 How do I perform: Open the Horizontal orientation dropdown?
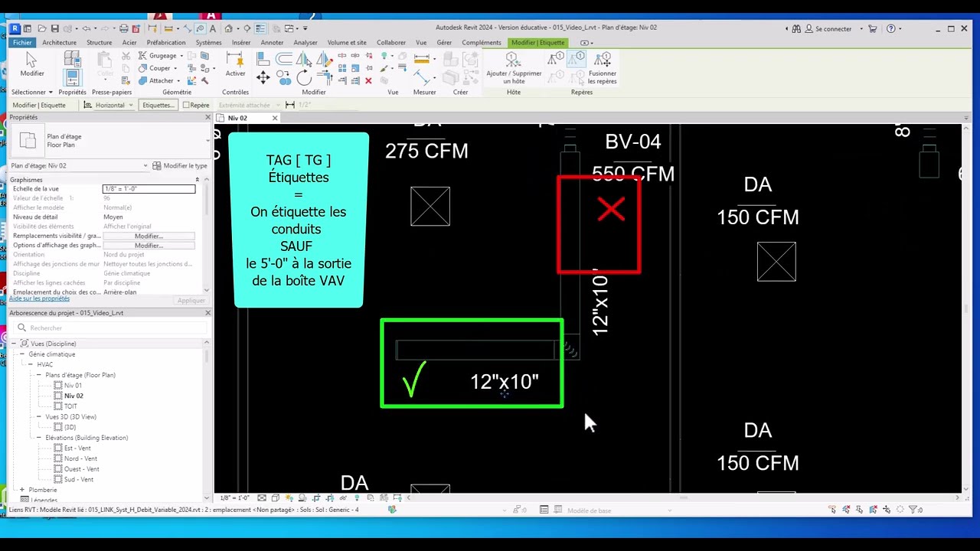coord(109,105)
